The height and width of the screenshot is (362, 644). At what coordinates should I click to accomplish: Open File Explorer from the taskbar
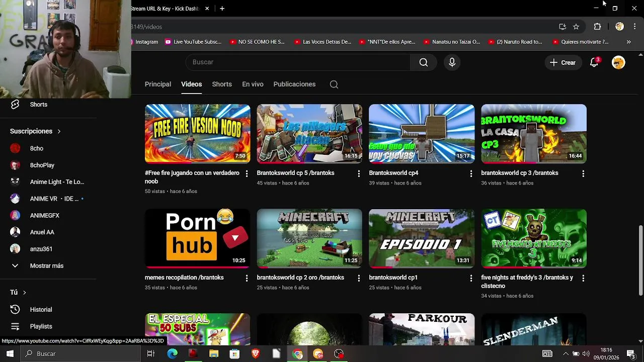tap(214, 354)
